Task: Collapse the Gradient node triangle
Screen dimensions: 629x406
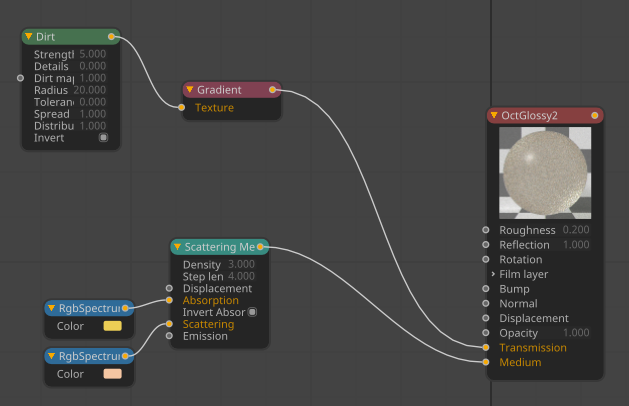Action: pyautogui.click(x=190, y=89)
